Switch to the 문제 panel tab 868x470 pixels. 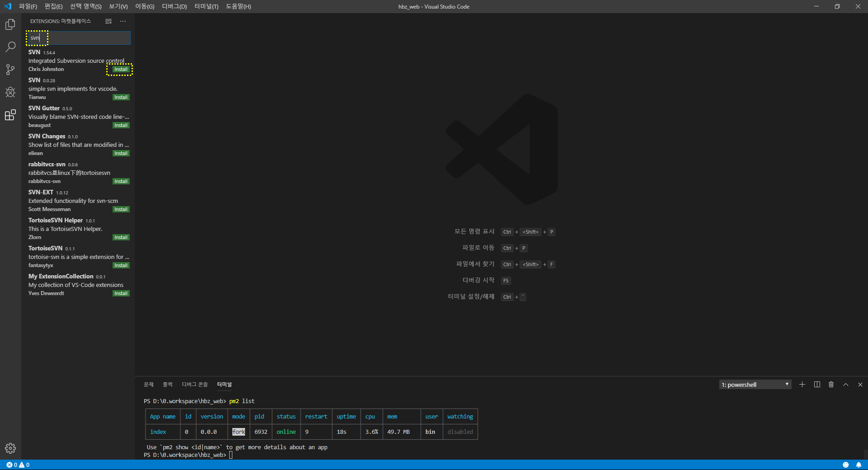tap(149, 385)
